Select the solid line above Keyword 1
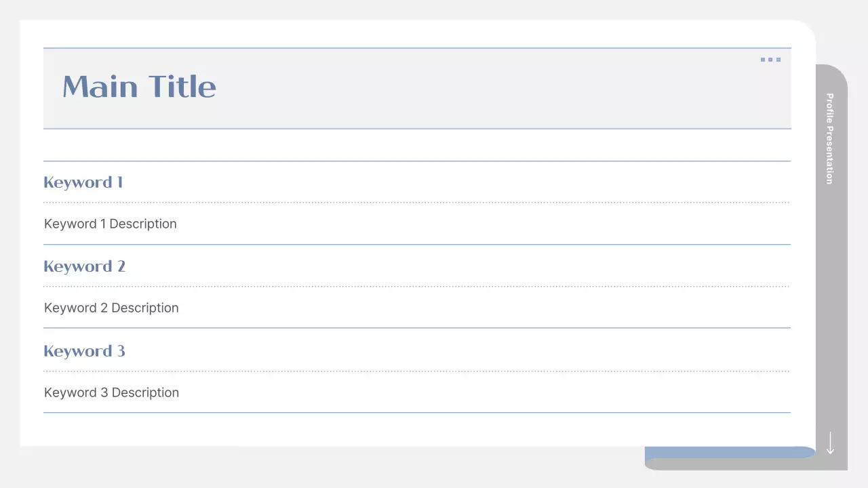 coord(416,161)
